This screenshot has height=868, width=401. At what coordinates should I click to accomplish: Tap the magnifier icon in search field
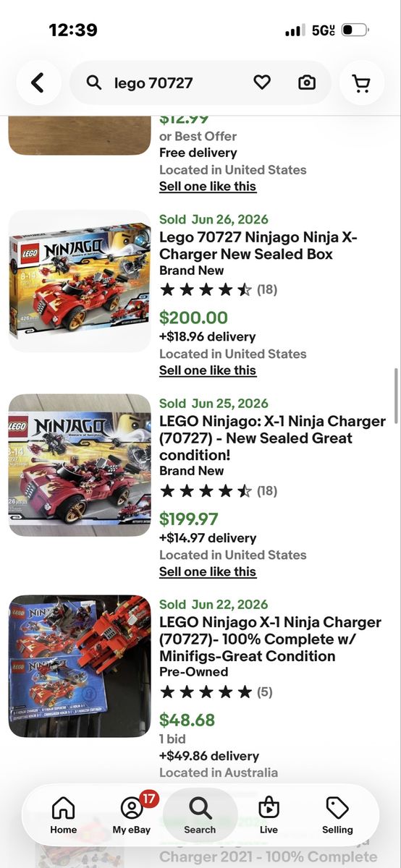click(x=94, y=82)
